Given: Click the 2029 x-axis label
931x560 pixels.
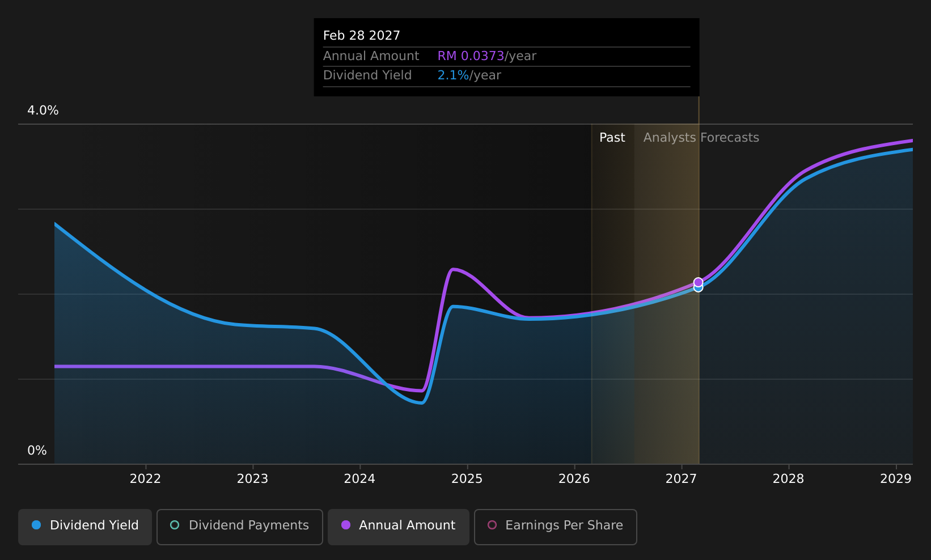Looking at the screenshot, I should [895, 479].
